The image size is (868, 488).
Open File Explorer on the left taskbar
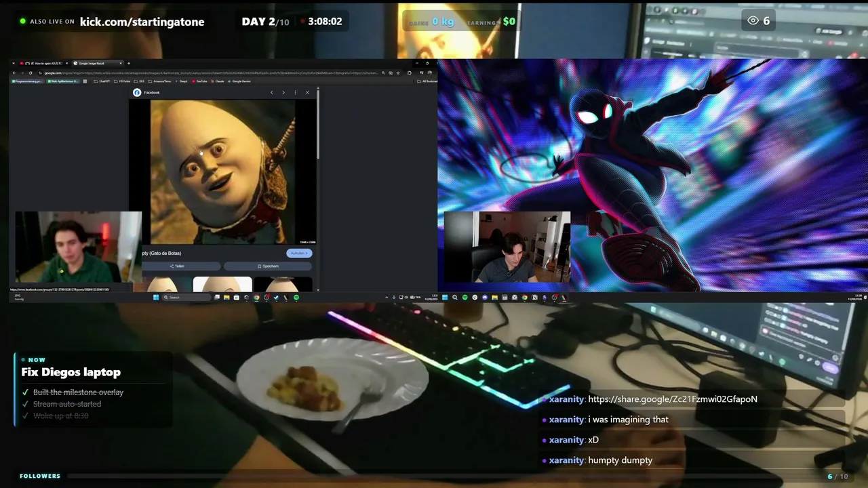tap(226, 297)
